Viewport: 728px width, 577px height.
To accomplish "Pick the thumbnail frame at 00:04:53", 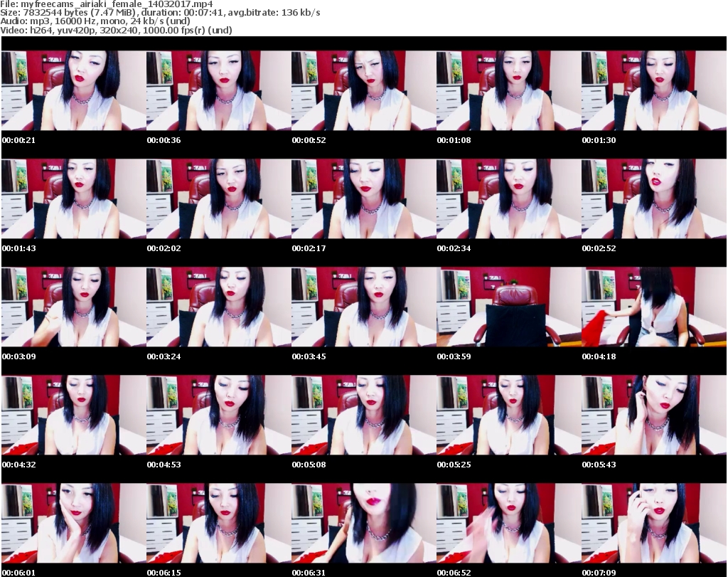I will tap(219, 415).
